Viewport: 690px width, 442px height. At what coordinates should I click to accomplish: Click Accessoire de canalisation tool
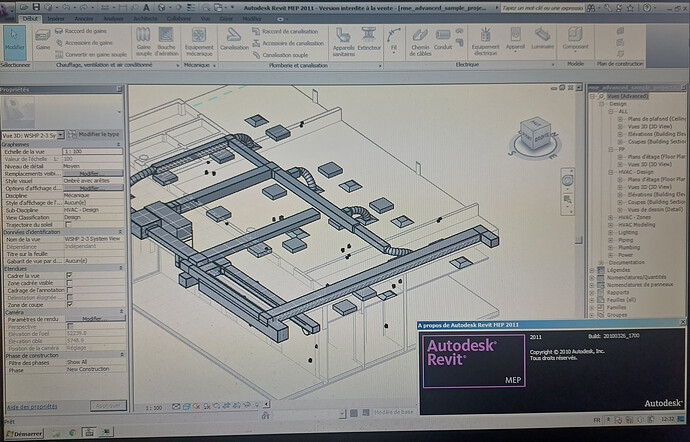coord(288,44)
